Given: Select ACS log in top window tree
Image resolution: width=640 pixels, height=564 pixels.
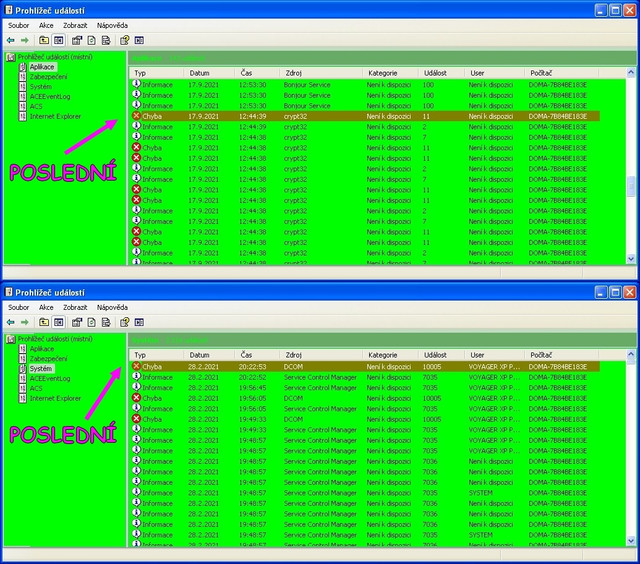Looking at the screenshot, I should [x=36, y=106].
